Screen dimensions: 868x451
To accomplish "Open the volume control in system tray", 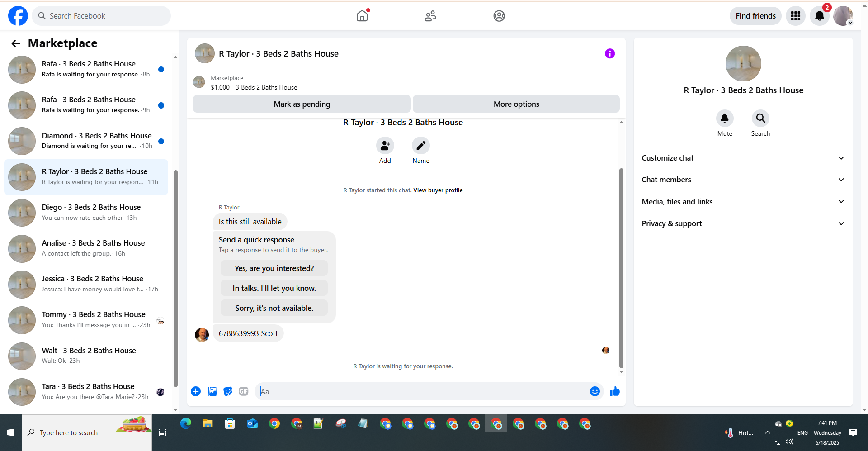I will coord(789,442).
